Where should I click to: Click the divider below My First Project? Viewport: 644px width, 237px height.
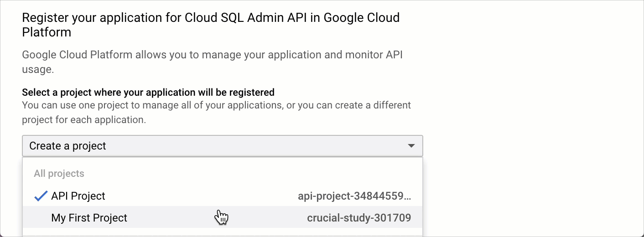[x=222, y=235]
